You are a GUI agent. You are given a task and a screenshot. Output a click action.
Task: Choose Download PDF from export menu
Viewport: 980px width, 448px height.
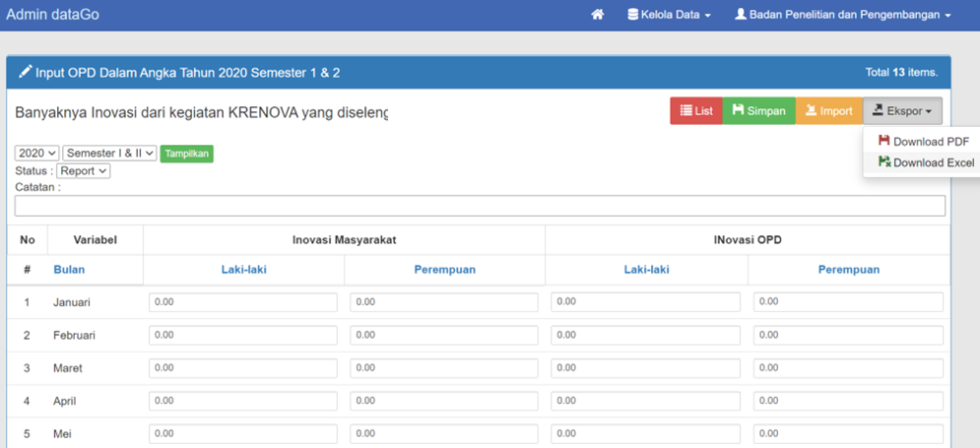pyautogui.click(x=923, y=142)
